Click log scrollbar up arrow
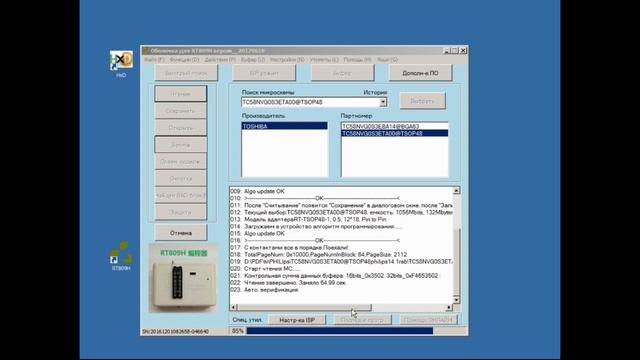The width and height of the screenshot is (640, 360). point(456,191)
